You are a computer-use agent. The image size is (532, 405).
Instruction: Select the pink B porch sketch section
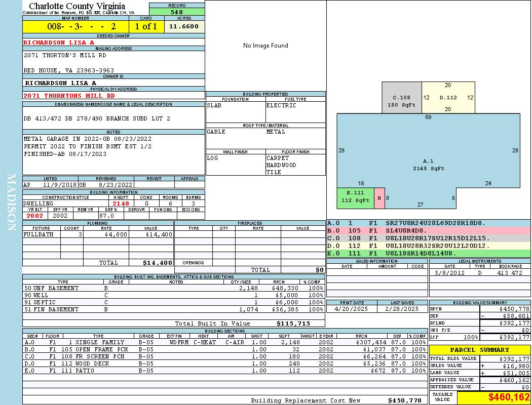click(x=379, y=198)
